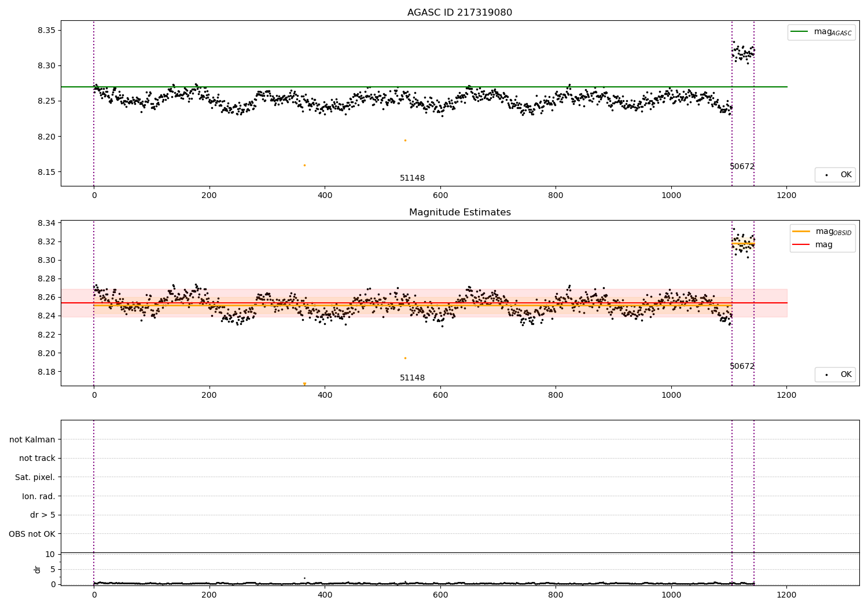Viewport: 868px width, 608px height.
Task: Click the 8.15 y-tick of the top plot
Action: [x=46, y=173]
